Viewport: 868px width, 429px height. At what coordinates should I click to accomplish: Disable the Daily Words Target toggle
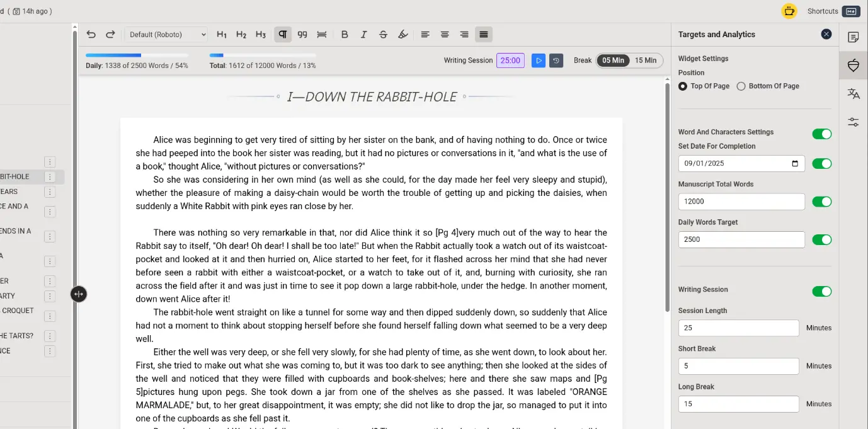pos(821,240)
